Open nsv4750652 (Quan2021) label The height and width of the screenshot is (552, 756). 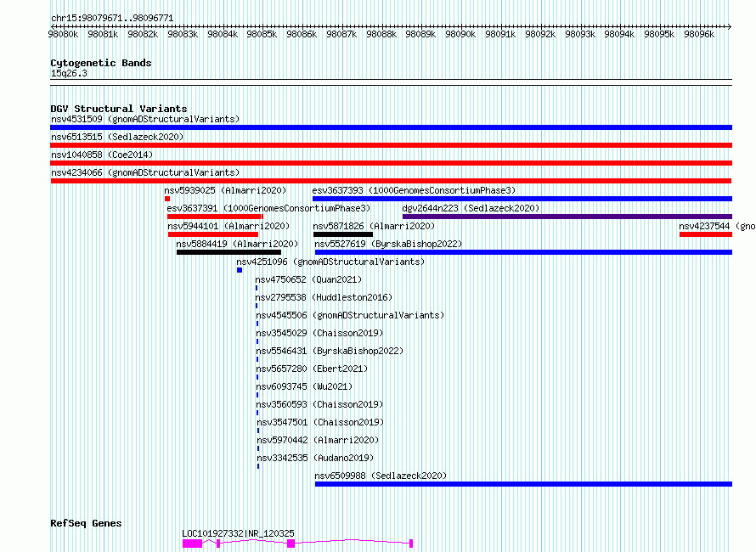pyautogui.click(x=308, y=279)
